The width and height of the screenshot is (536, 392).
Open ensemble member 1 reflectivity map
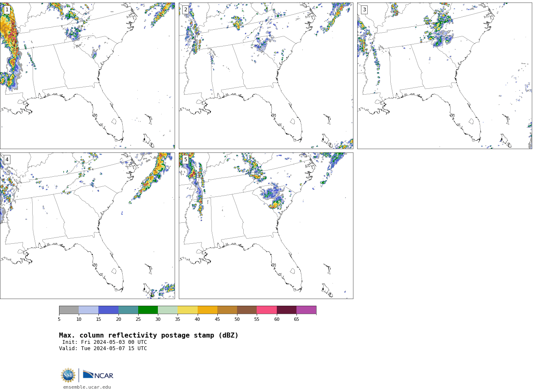(x=88, y=76)
